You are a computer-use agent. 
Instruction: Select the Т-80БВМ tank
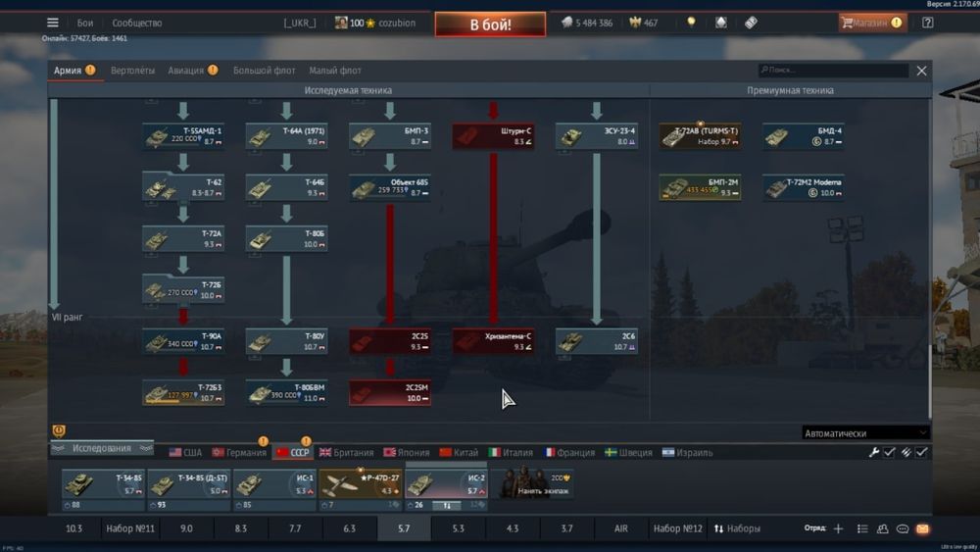pyautogui.click(x=286, y=392)
